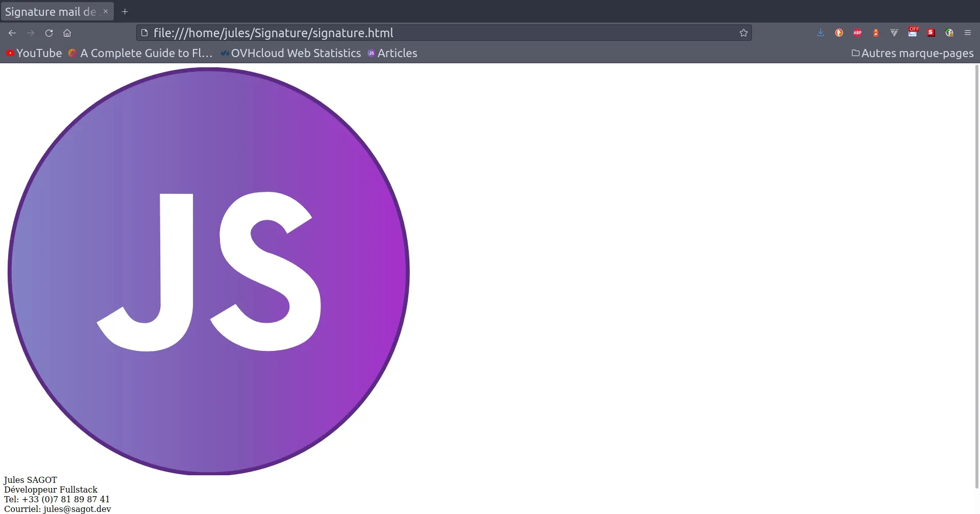Open the YouTube bookmark
Image resolution: width=980 pixels, height=514 pixels.
[x=33, y=53]
